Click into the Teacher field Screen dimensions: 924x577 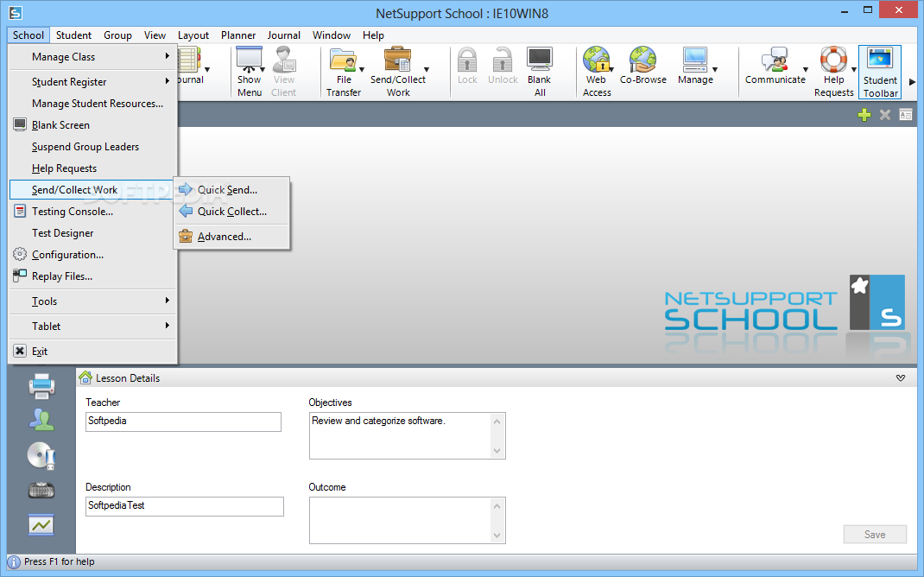[183, 422]
